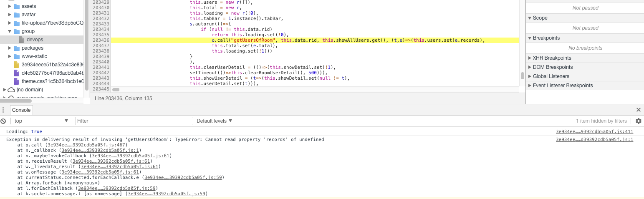Click "Line 203436, Column 135" status text
The width and height of the screenshot is (644, 199).
(124, 98)
